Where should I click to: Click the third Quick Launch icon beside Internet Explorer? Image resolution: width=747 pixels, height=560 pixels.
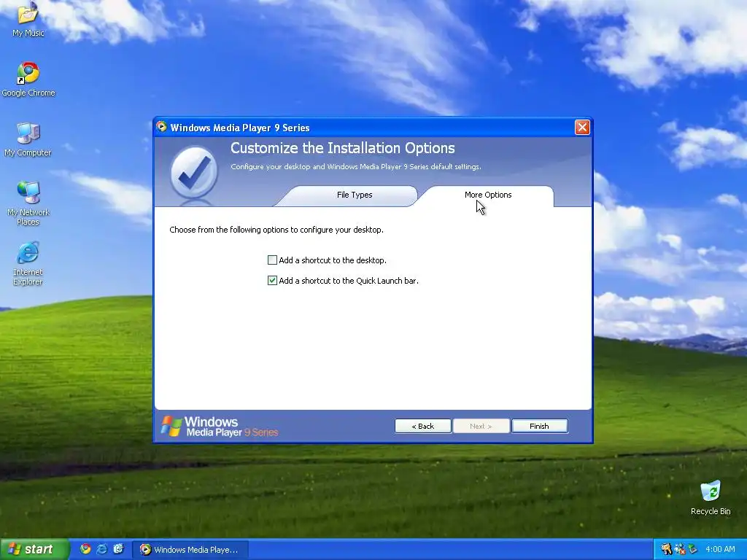coord(119,549)
